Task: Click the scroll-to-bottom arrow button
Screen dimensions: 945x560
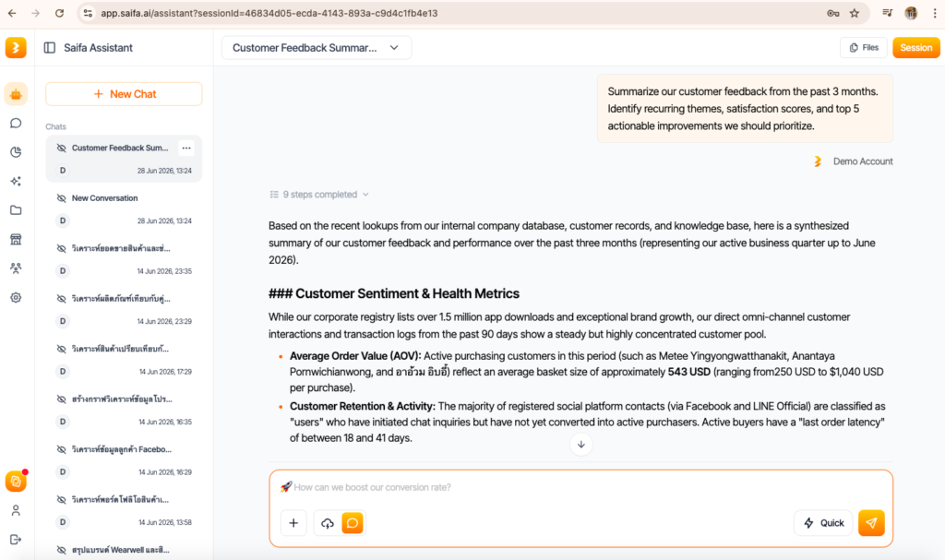Action: 581,445
